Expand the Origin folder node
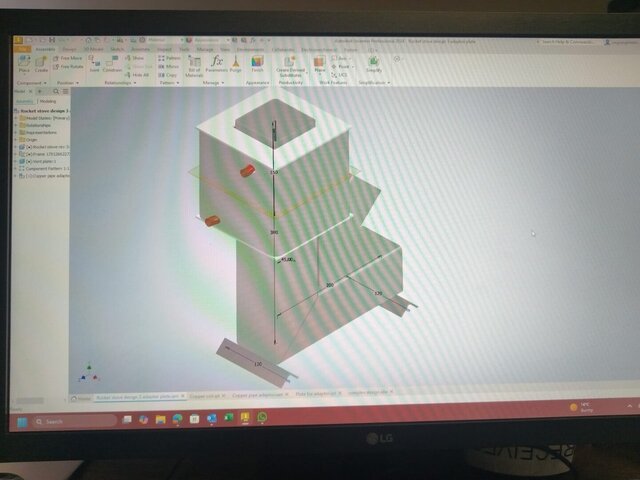640x480 pixels. coord(16,140)
